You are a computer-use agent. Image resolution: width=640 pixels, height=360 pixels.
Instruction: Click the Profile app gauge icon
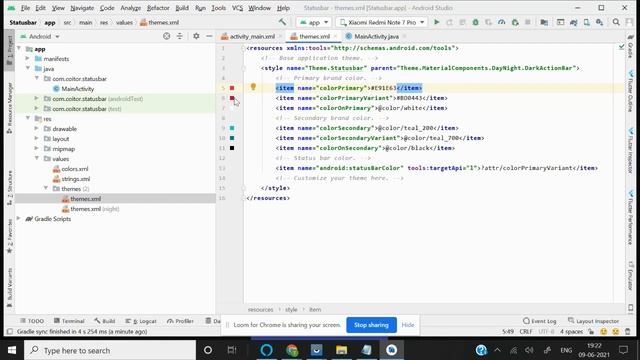click(x=502, y=22)
